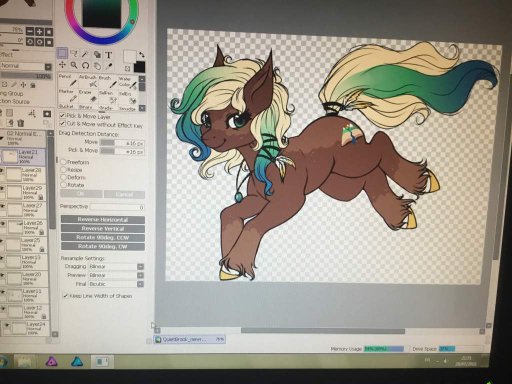
Task: Delete the layer with the trash icon
Action: (x=21, y=123)
